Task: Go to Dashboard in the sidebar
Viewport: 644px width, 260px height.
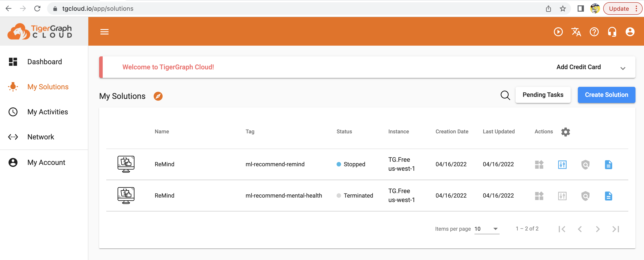Action: pyautogui.click(x=44, y=62)
